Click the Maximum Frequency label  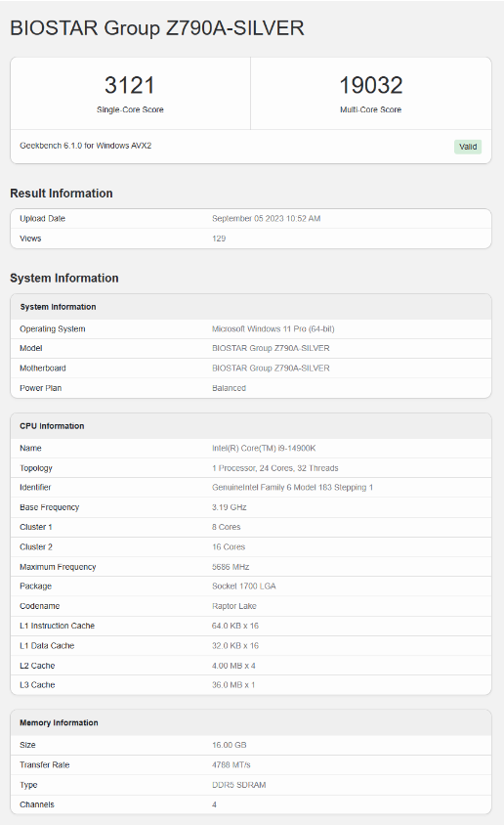(x=58, y=567)
